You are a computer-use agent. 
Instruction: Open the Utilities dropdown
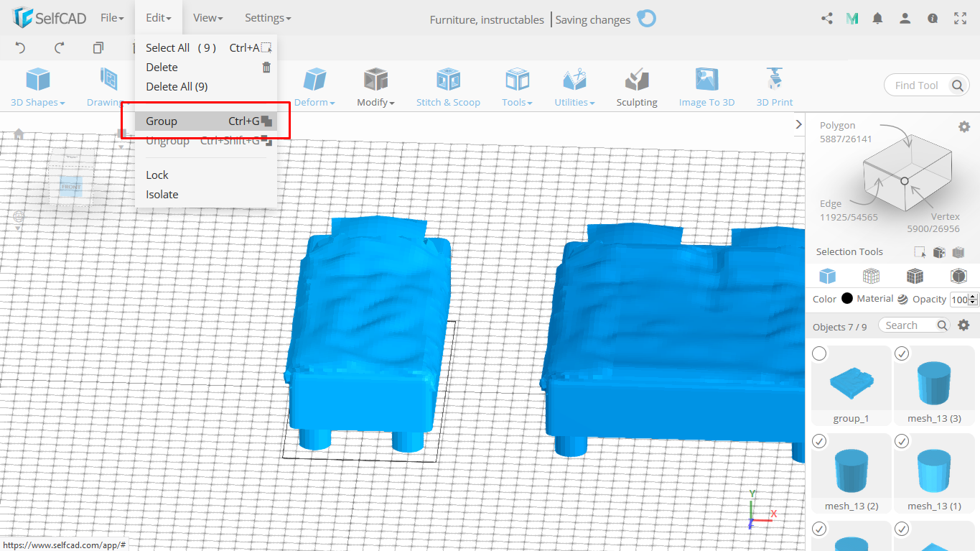pos(574,88)
